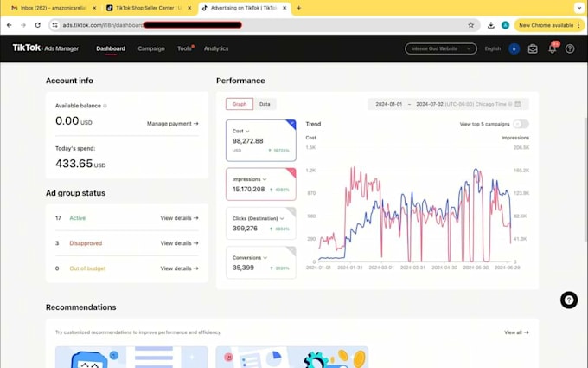The height and width of the screenshot is (368, 588).
Task: Change language from English
Action: [492, 48]
